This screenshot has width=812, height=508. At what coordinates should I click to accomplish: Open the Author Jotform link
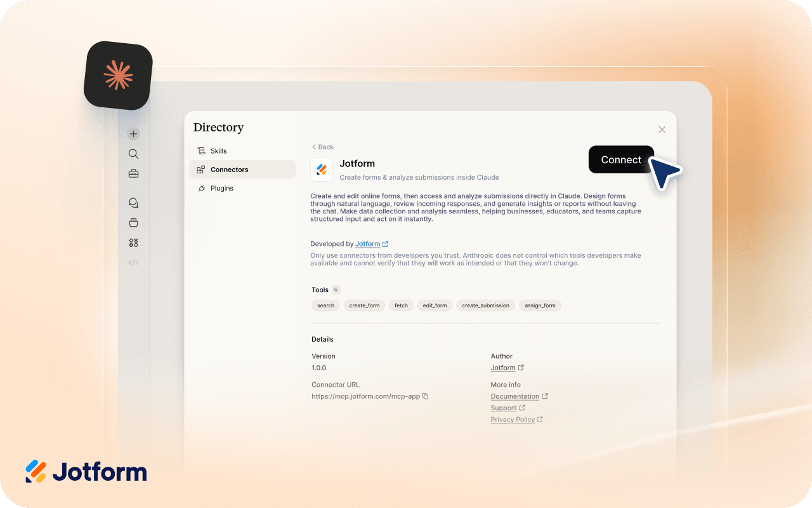click(503, 368)
